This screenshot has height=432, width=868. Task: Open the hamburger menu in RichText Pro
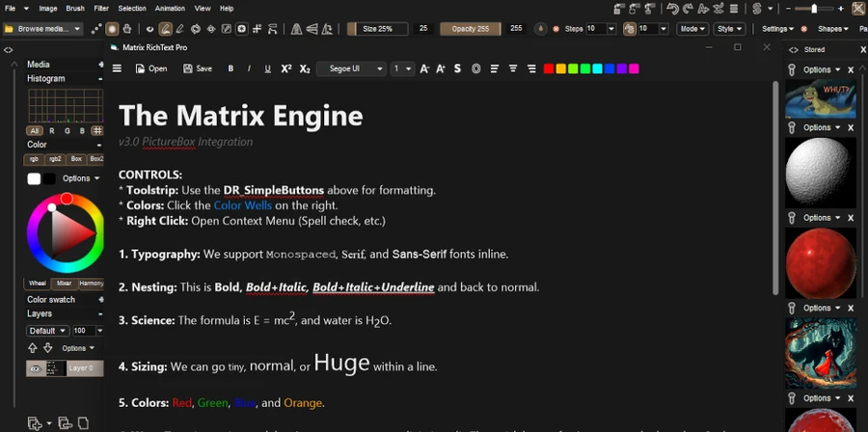[x=118, y=68]
